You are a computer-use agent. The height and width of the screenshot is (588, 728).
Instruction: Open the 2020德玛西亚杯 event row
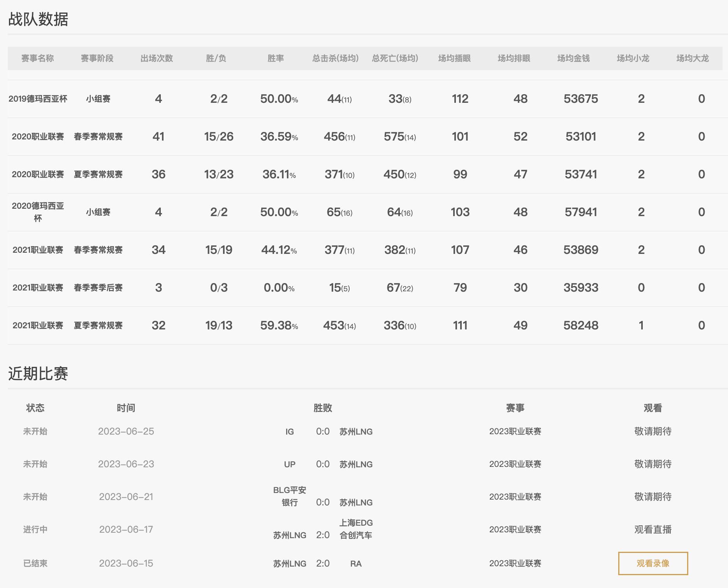(38, 212)
